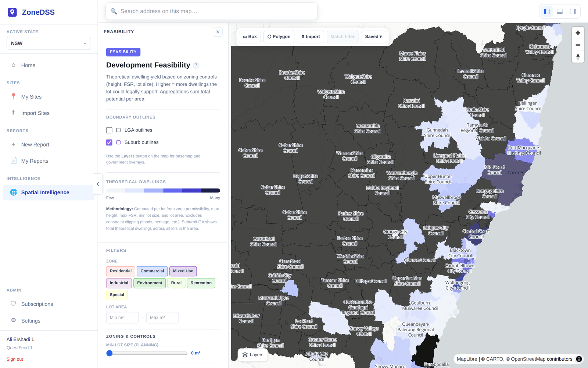588x368 pixels.
Task: Open Subscriptions admin page
Action: [37, 304]
